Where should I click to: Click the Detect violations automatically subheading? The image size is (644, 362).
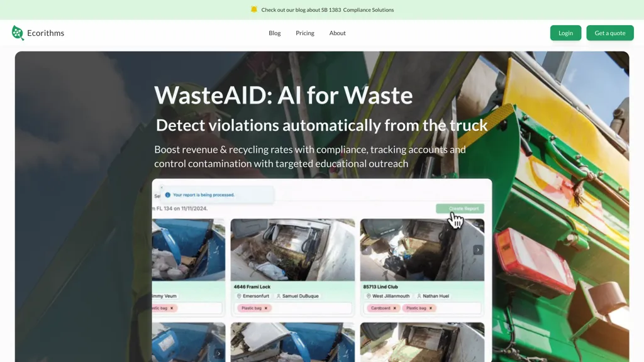tap(321, 125)
